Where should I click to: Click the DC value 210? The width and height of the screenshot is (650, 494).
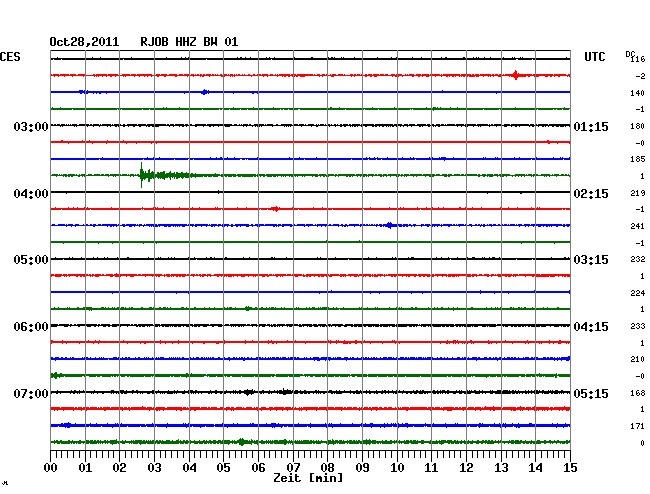tap(637, 359)
